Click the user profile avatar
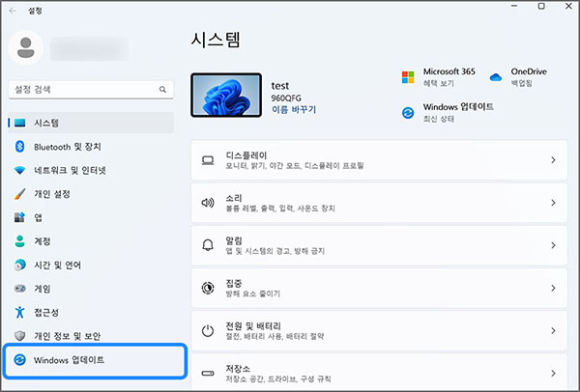The image size is (580, 392). (26, 48)
